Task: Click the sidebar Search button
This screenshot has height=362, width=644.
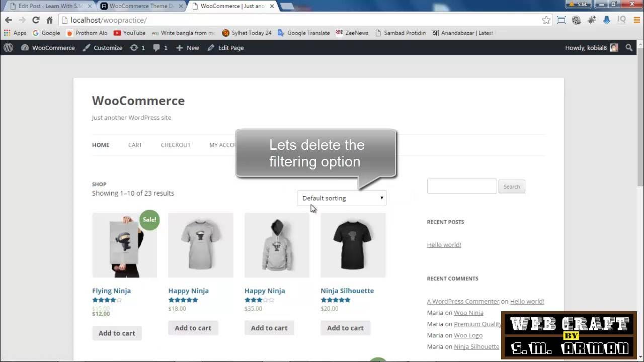Action: coord(512,187)
